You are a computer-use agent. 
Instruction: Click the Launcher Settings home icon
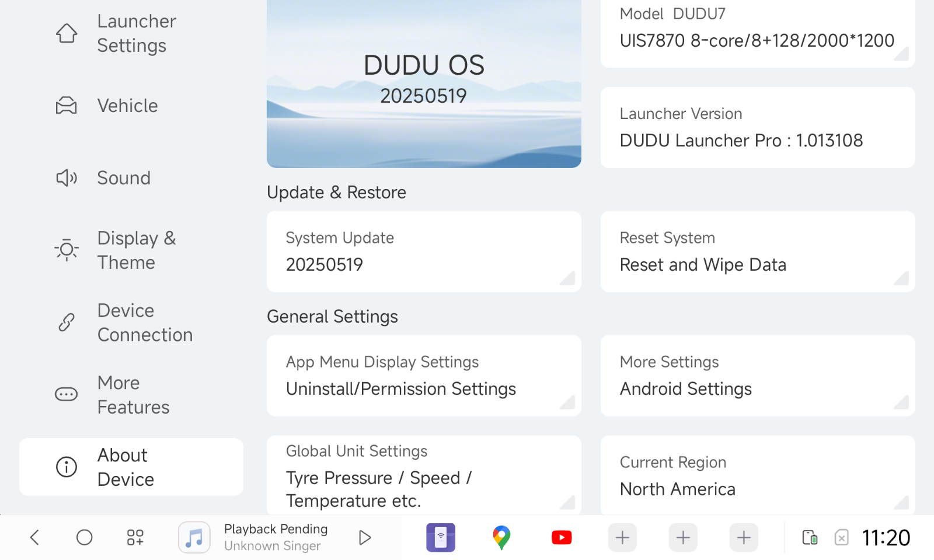click(x=67, y=33)
